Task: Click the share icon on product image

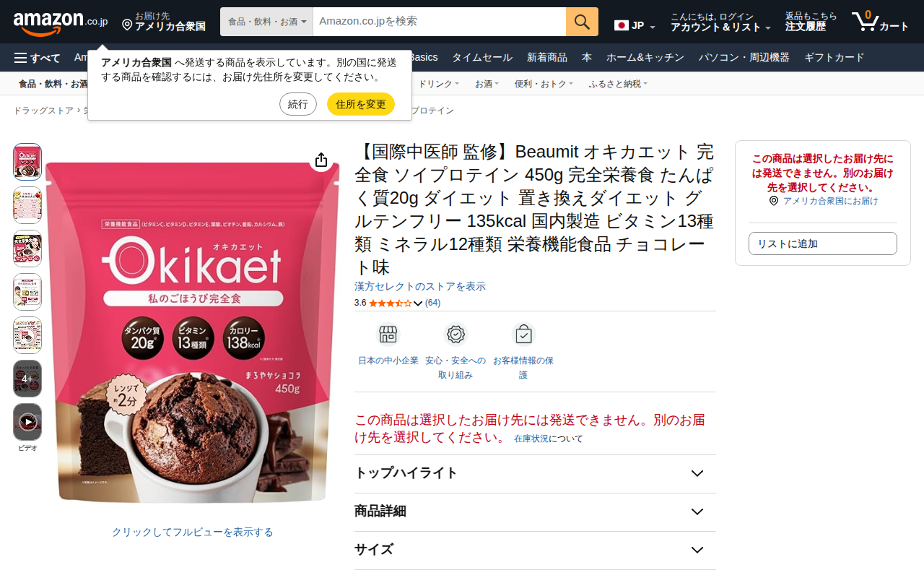Action: click(321, 160)
